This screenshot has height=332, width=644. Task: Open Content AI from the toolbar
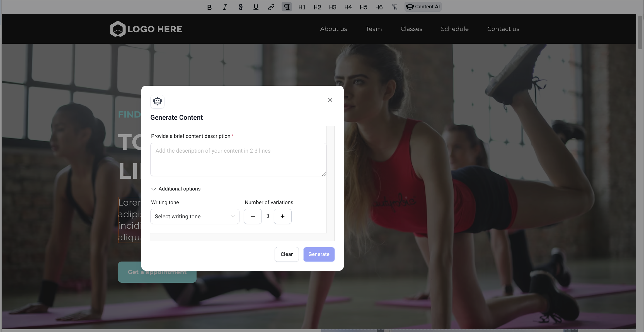(x=423, y=7)
